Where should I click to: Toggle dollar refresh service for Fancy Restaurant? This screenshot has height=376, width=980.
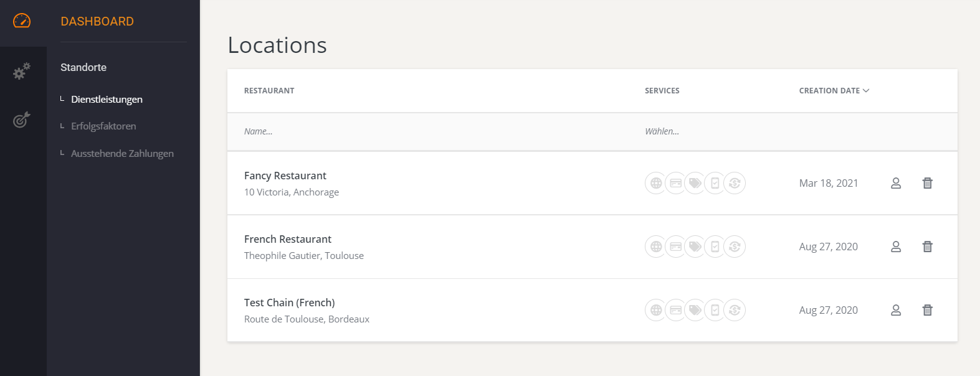[735, 183]
